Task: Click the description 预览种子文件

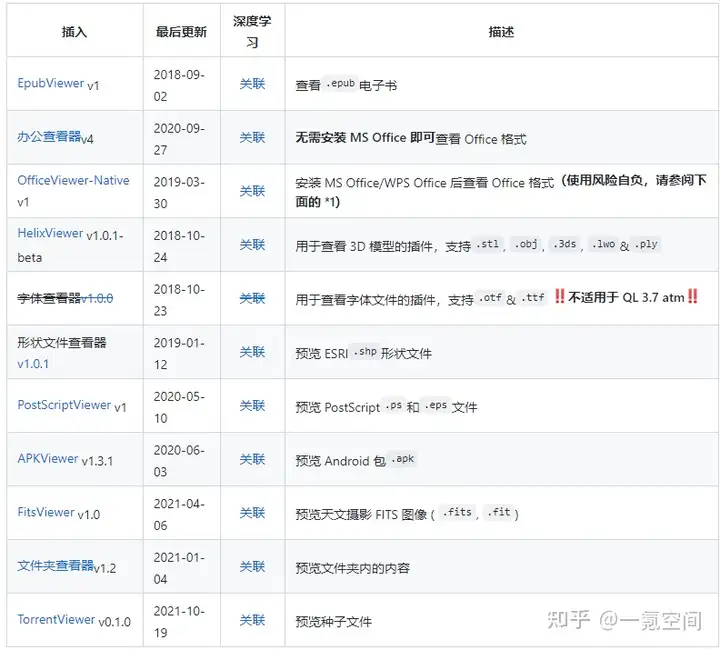Action: [x=333, y=622]
